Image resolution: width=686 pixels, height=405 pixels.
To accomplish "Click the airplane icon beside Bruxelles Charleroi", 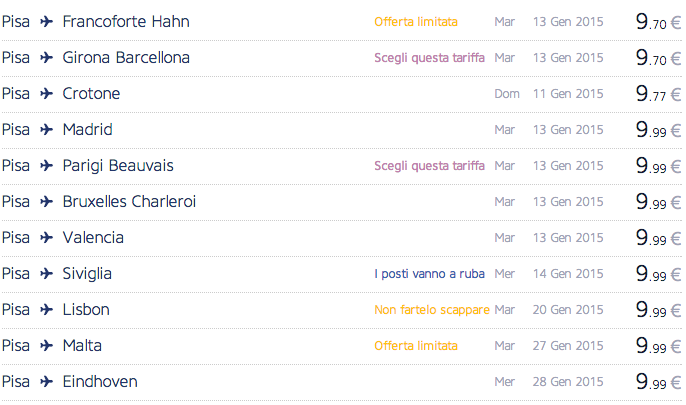I will 46,201.
